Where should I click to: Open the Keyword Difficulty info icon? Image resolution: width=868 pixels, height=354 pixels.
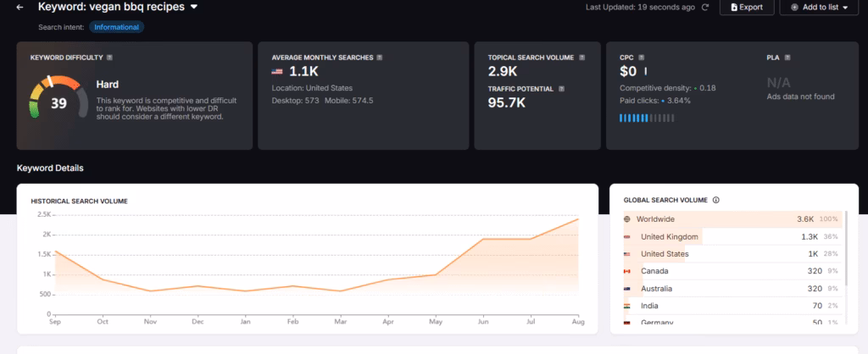(x=110, y=58)
